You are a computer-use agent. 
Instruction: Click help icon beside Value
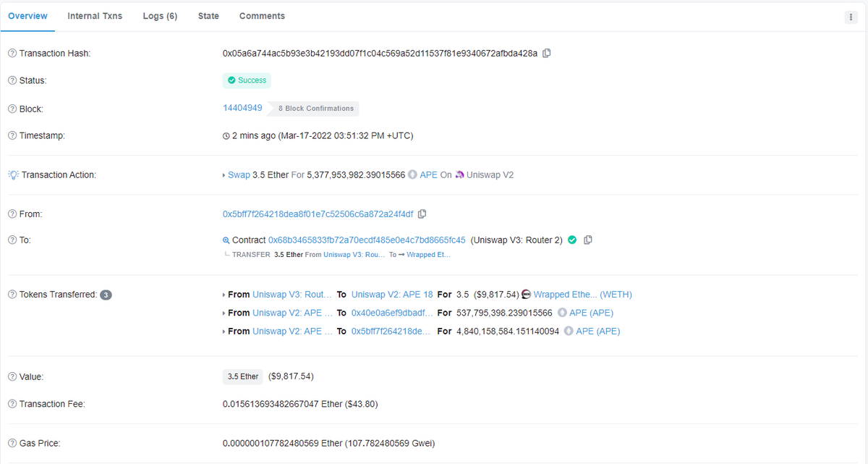pos(12,376)
